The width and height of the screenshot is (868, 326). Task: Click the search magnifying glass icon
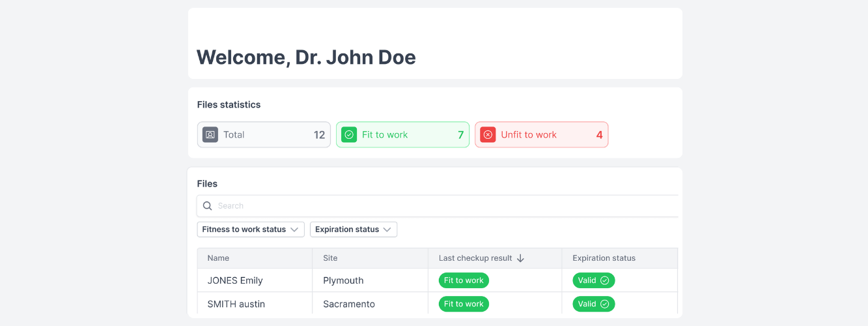pos(208,206)
